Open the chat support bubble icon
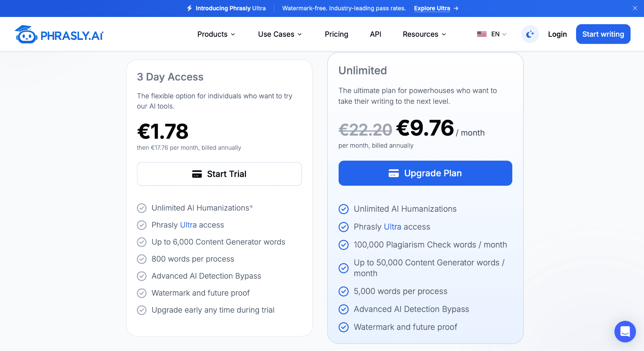 pos(625,331)
